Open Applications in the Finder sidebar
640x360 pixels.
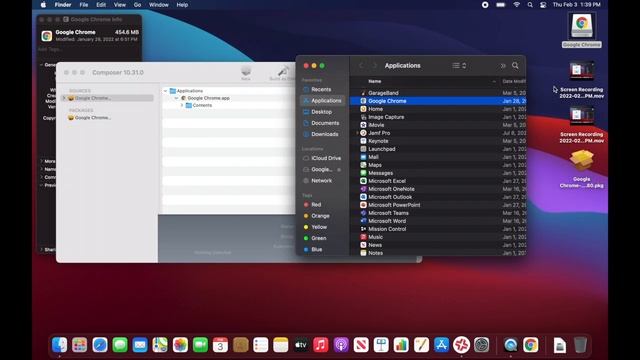click(x=322, y=100)
